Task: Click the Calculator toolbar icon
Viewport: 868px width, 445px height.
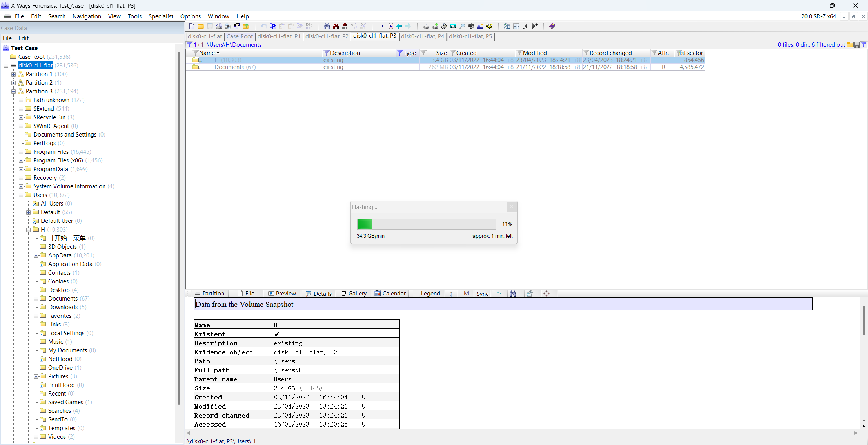Action: [x=453, y=26]
